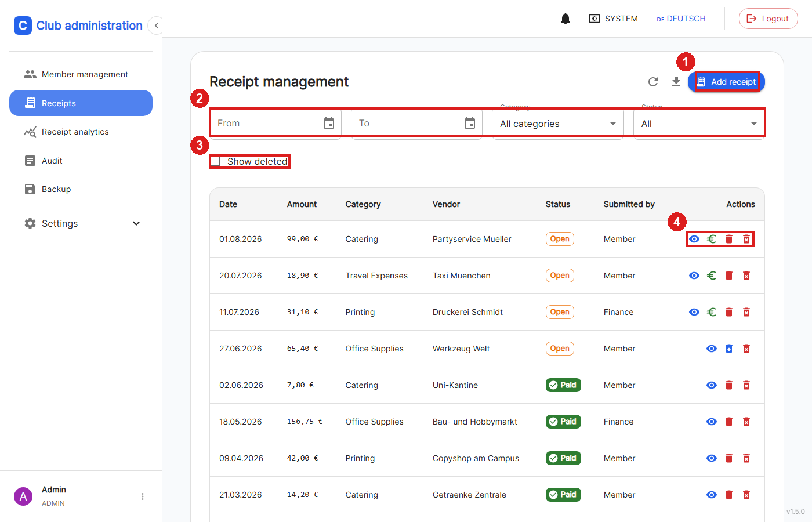Open the Status filter dropdown
Image resolution: width=812 pixels, height=522 pixels.
[699, 124]
